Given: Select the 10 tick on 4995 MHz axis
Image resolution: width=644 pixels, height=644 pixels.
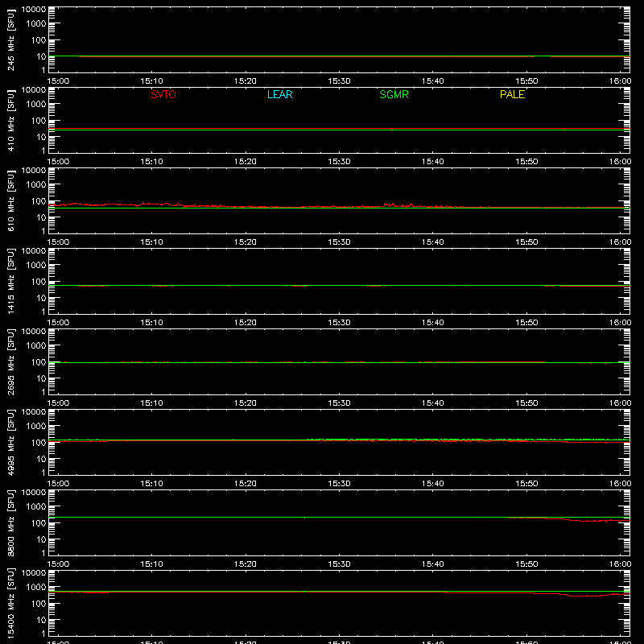Looking at the screenshot, I should coord(41,459).
